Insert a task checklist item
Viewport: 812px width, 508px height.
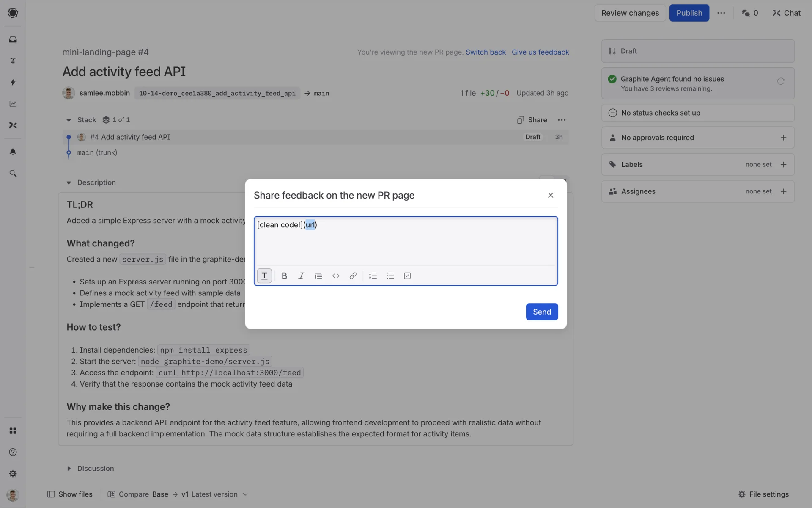(x=407, y=276)
